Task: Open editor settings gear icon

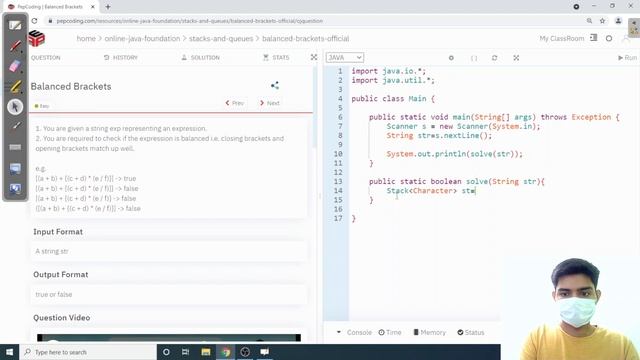Action: (451, 58)
